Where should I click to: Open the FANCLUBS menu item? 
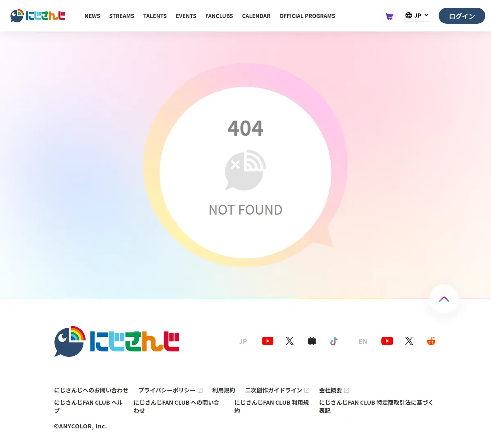click(x=219, y=16)
